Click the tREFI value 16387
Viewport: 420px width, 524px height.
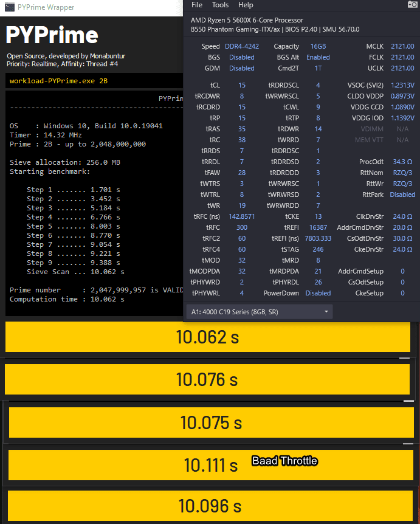(318, 227)
